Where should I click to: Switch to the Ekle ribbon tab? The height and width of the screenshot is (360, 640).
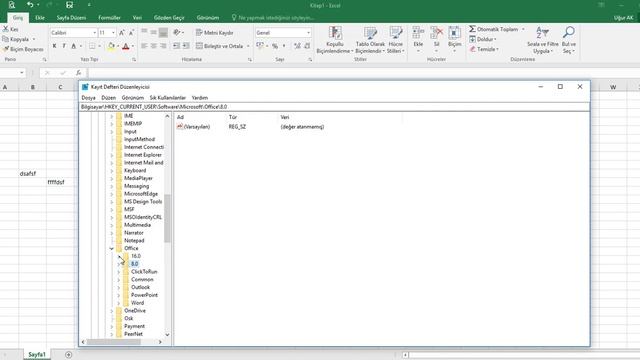click(x=40, y=18)
